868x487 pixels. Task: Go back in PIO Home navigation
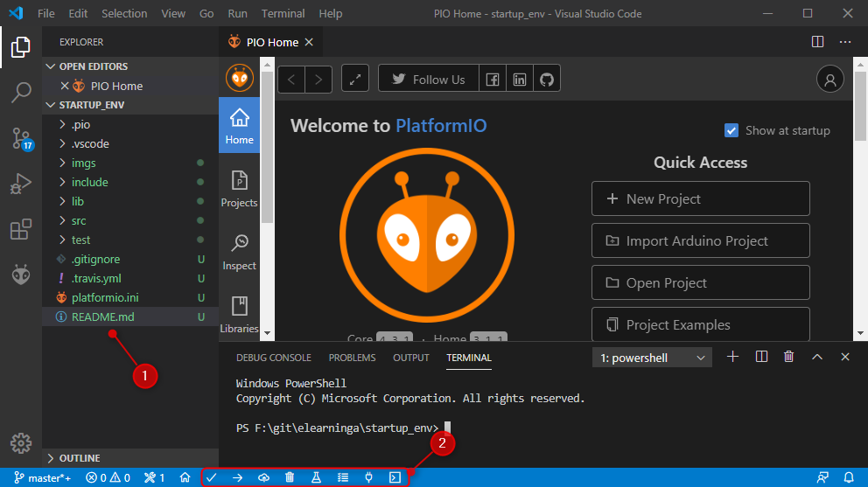click(291, 80)
